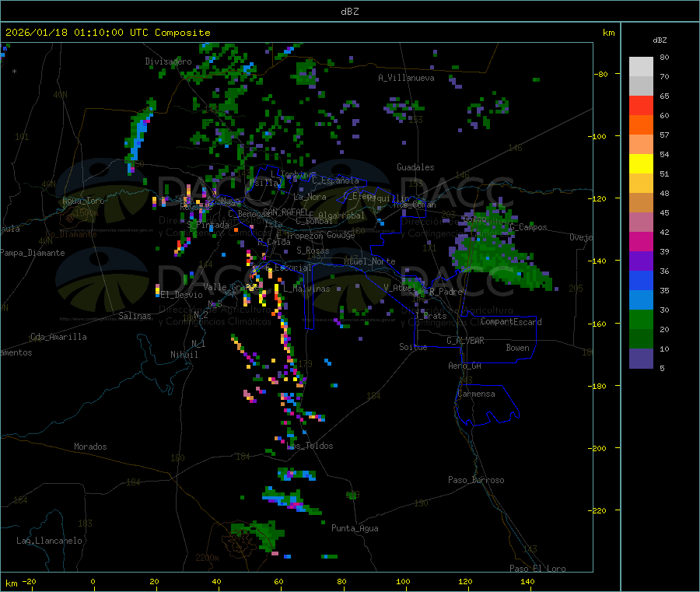Click the 'Paso_Barroso' location label
The height and width of the screenshot is (592, 700).
(476, 481)
